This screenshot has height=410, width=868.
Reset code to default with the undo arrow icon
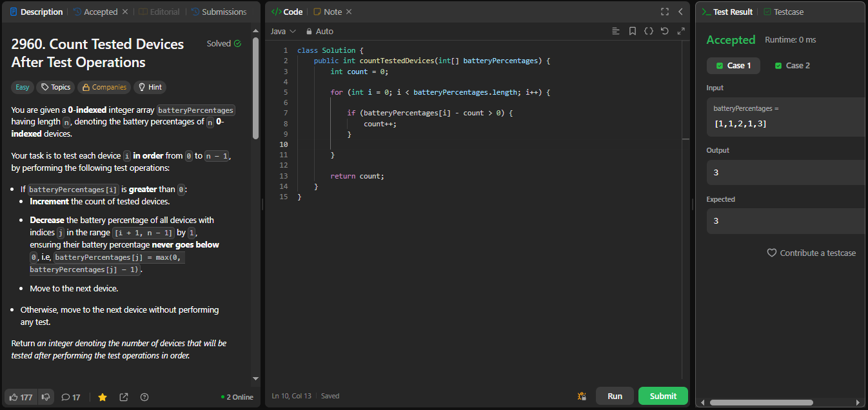pyautogui.click(x=664, y=31)
